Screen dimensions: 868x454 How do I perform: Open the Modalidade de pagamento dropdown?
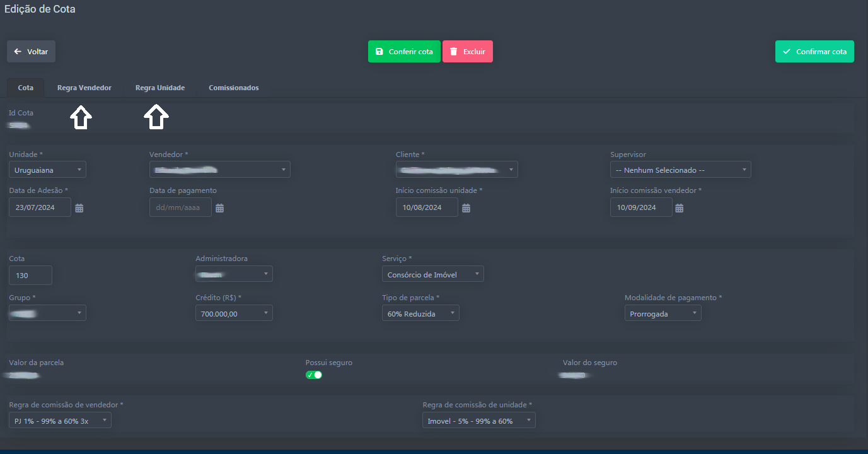pyautogui.click(x=663, y=313)
